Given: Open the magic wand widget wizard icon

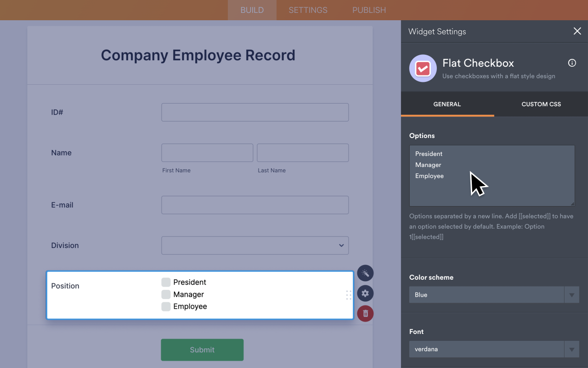Looking at the screenshot, I should pyautogui.click(x=365, y=273).
